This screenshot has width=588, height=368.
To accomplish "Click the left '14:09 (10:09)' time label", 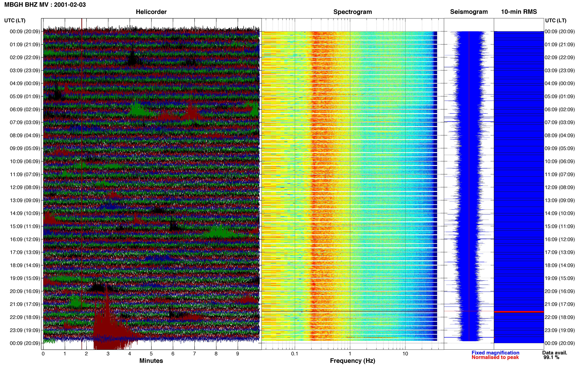I will (25, 213).
